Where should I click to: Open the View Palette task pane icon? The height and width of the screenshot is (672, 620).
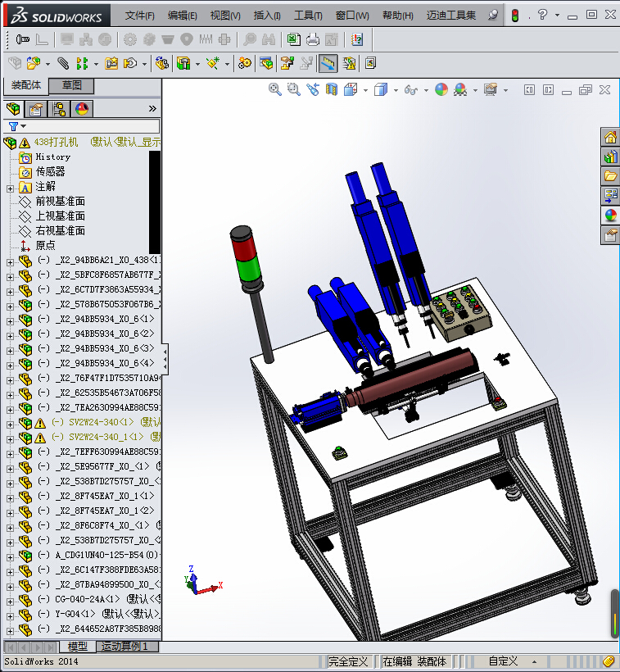pyautogui.click(x=610, y=196)
